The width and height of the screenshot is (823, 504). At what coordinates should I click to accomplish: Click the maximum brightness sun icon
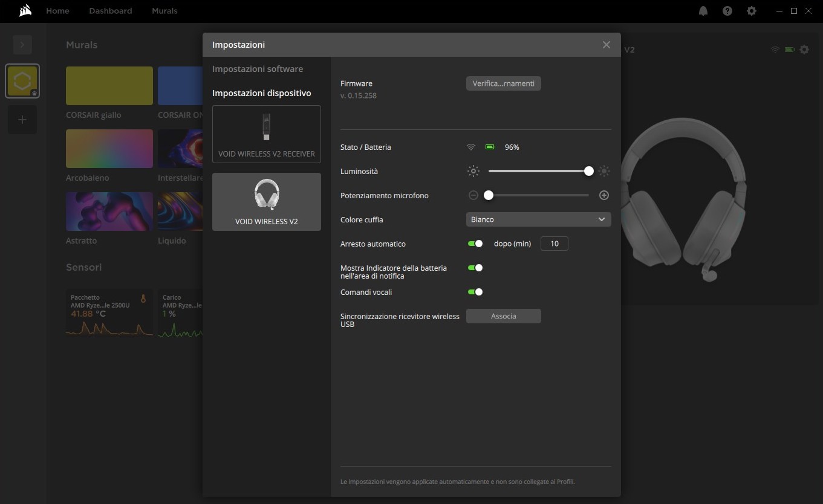tap(603, 171)
